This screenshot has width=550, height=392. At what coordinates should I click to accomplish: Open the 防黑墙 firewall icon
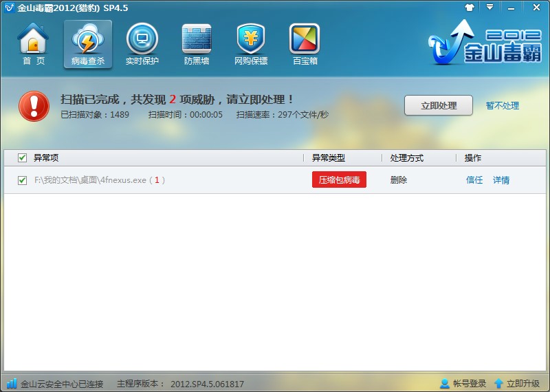tap(197, 39)
